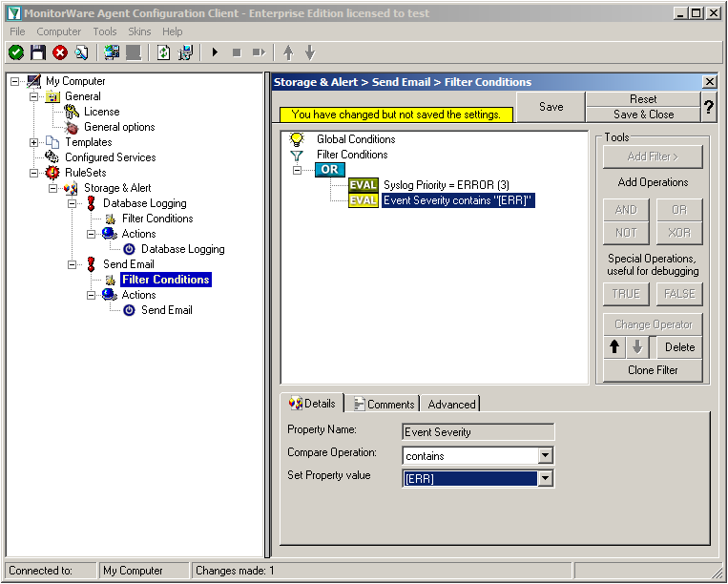Click the computer wizard toolbar icon
Image resolution: width=728 pixels, height=584 pixels.
(185, 52)
